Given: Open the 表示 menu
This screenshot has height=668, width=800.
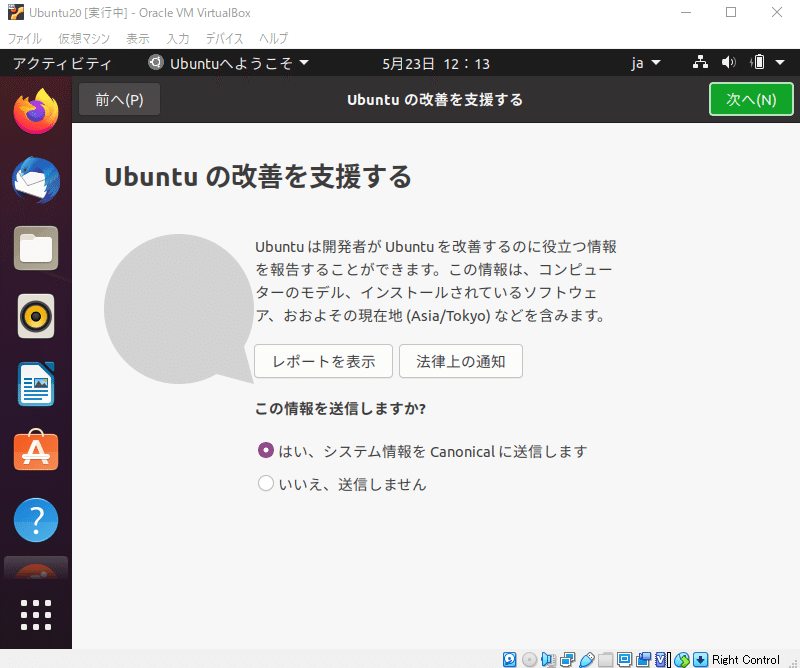Looking at the screenshot, I should 138,38.
